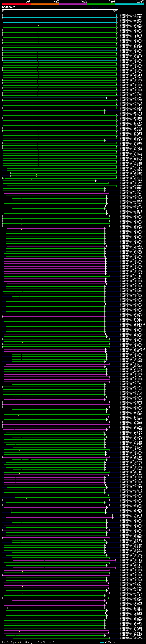The height and width of the screenshot is (644, 146).
Task: Select hit label UniRef100_D0A6E3
Action: (x=131, y=213)
